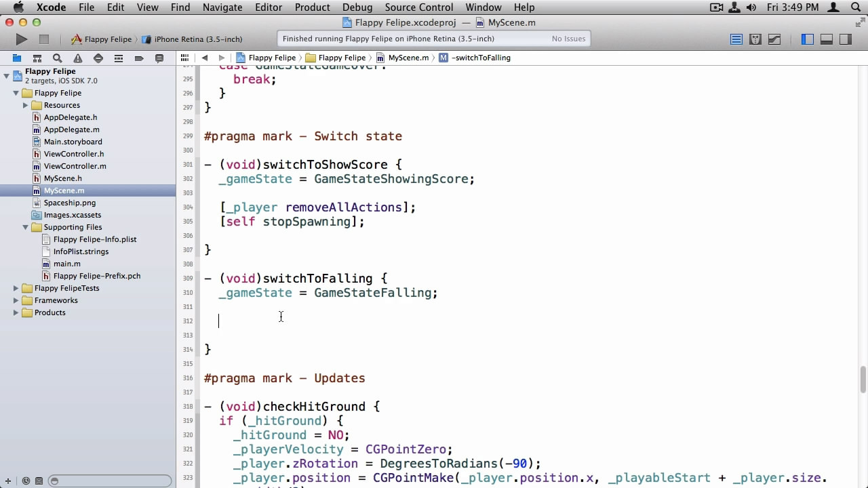
Task: Select AppDelegate.m in navigator
Action: point(72,129)
